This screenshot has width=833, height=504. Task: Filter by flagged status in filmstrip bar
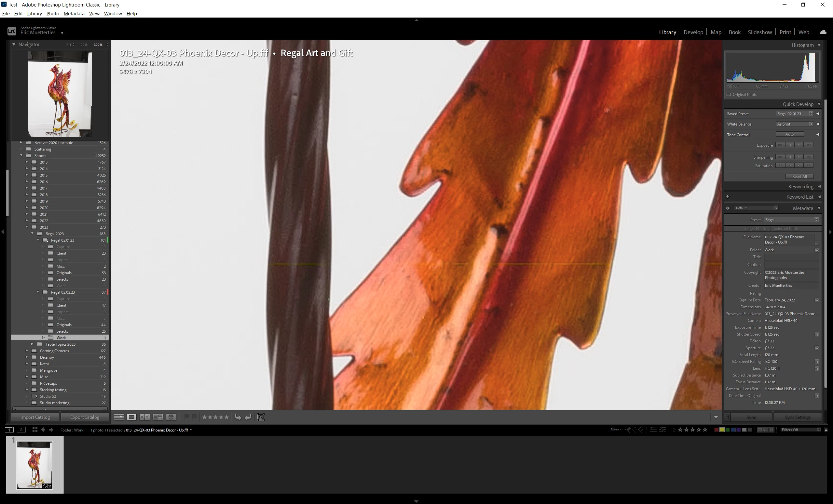point(628,430)
